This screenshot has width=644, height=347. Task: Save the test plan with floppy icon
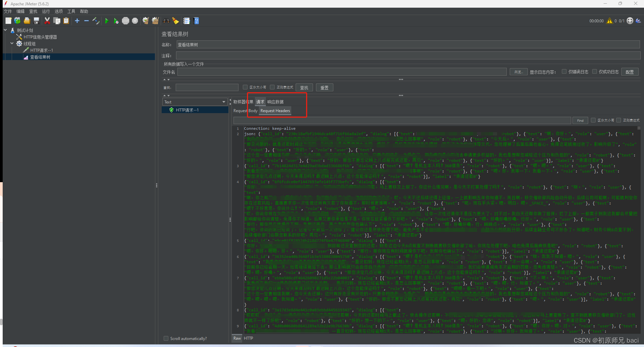(36, 21)
